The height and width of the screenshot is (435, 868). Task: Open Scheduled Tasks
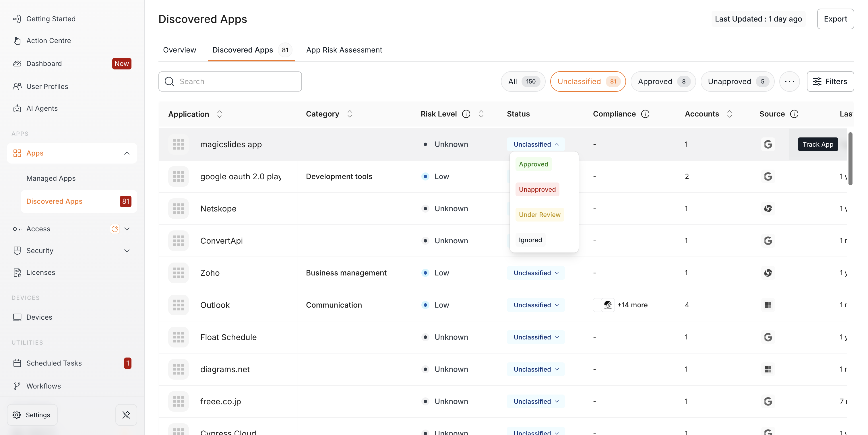point(71,363)
